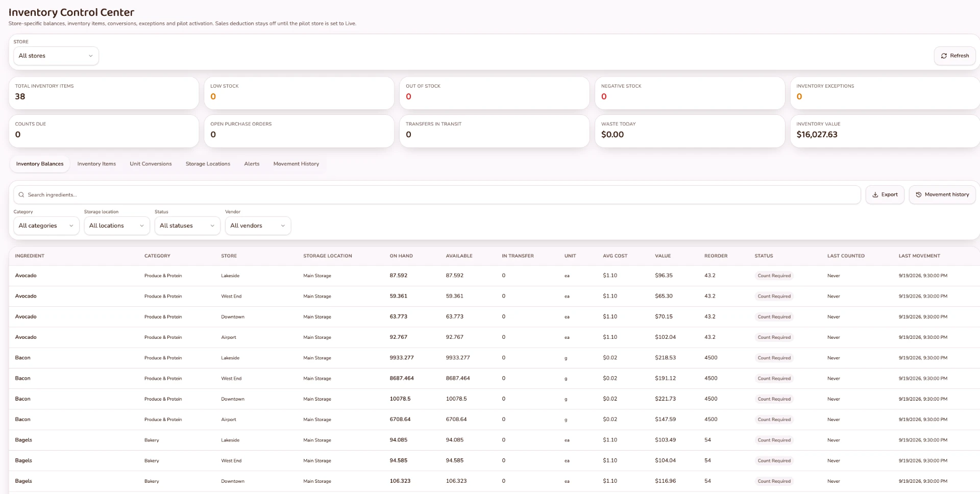
Task: Select the Avocado Lakeside row name
Action: click(x=26, y=276)
